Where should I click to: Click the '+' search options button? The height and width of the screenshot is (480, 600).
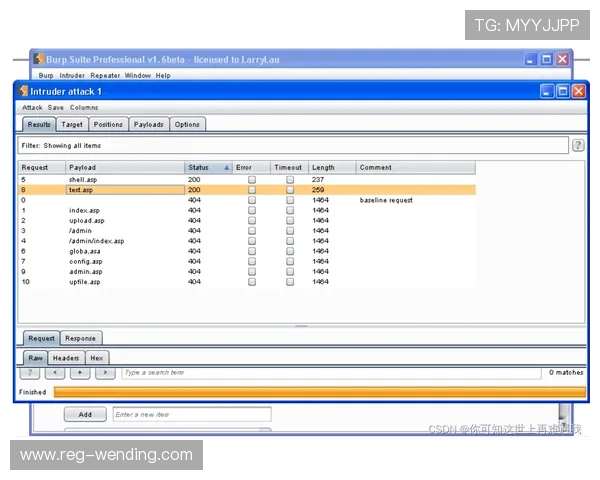pyautogui.click(x=80, y=373)
